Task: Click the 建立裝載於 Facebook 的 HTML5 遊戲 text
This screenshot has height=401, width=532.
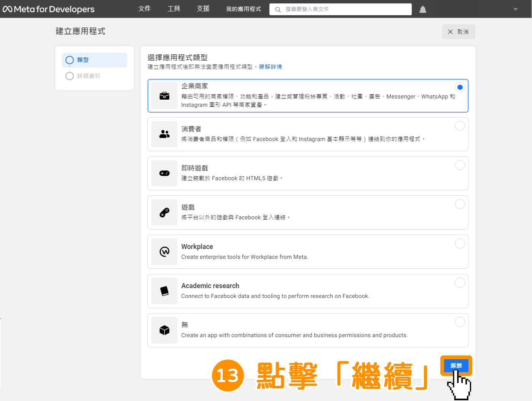Action: [x=232, y=178]
